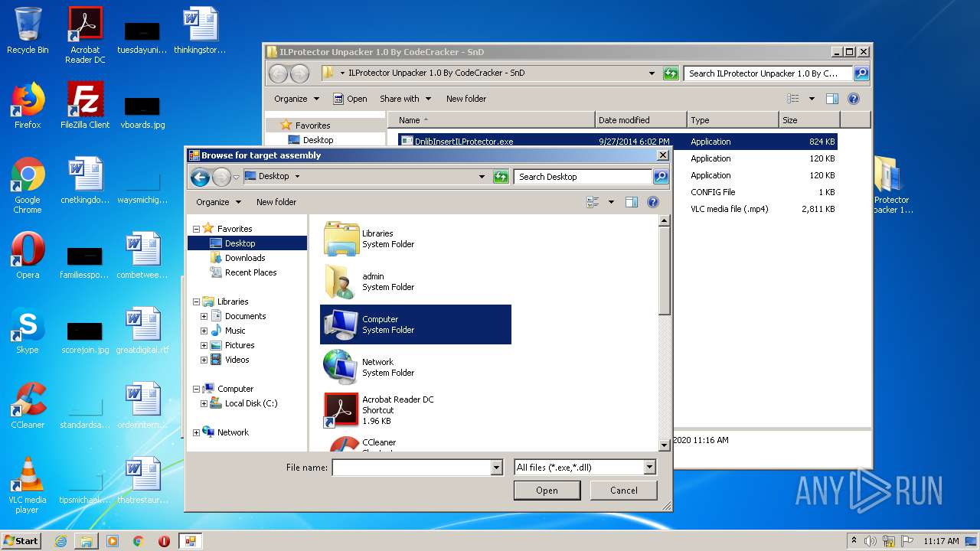Select the VLC media player desktop icon

(28, 485)
